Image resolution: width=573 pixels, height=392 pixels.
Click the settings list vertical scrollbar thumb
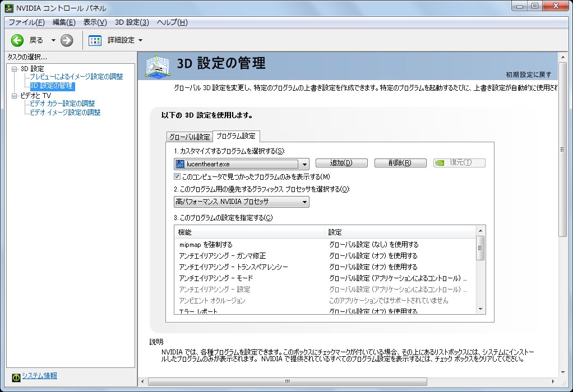pyautogui.click(x=480, y=248)
